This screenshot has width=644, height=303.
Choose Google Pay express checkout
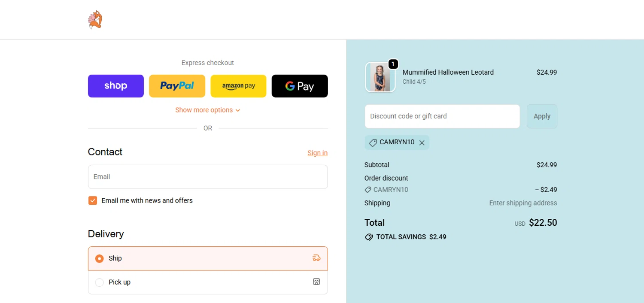tap(300, 86)
